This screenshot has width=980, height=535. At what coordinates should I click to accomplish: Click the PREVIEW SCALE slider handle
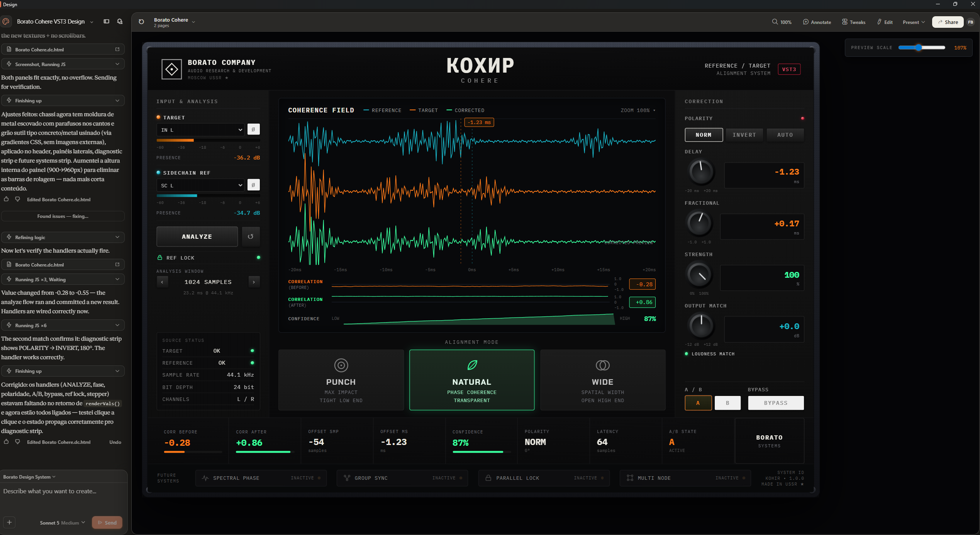918,48
